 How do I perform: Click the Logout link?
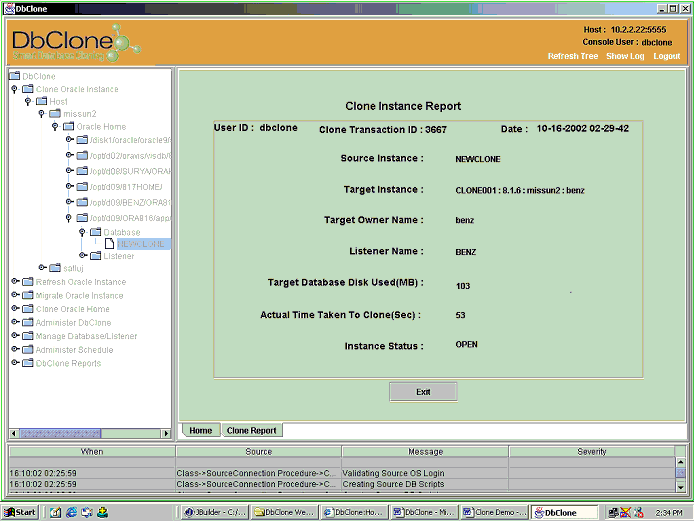667,56
